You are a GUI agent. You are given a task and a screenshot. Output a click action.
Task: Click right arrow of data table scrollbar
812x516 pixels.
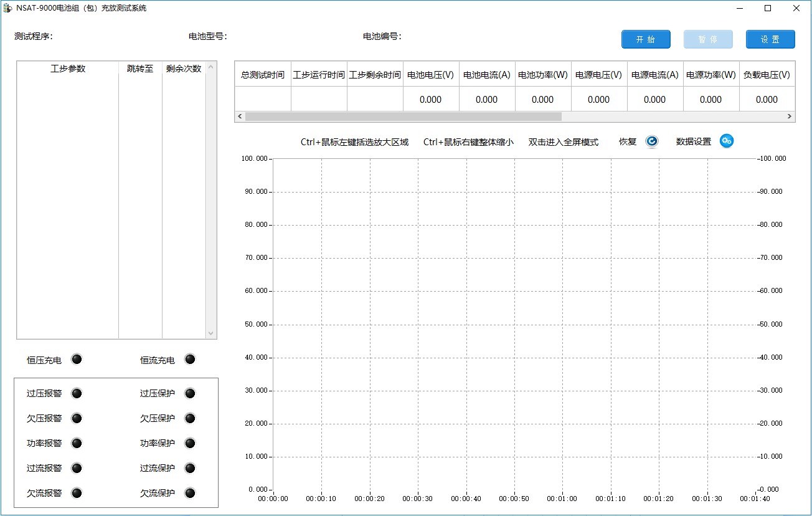click(790, 117)
